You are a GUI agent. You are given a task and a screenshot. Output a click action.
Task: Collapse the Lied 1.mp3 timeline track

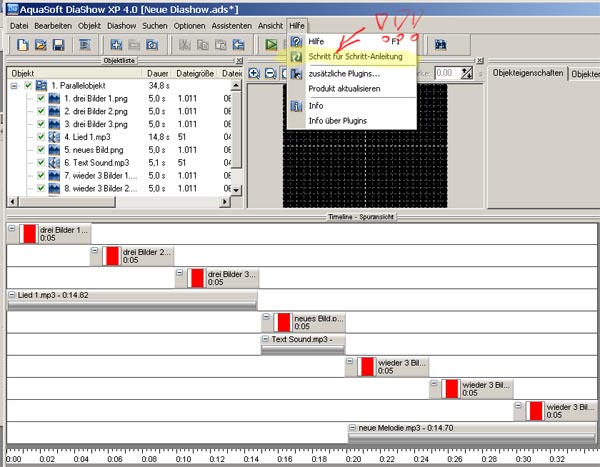11,295
